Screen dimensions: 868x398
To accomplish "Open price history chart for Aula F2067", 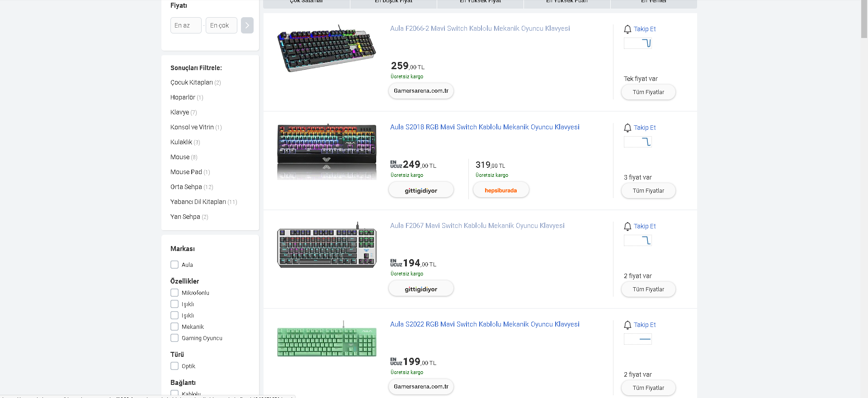I will [638, 241].
